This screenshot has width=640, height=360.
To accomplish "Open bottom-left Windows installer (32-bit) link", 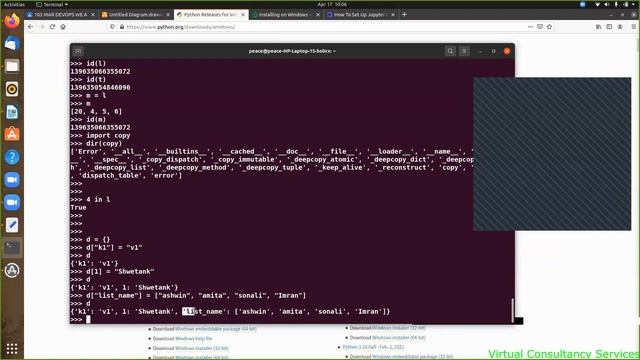I will coord(202,348).
